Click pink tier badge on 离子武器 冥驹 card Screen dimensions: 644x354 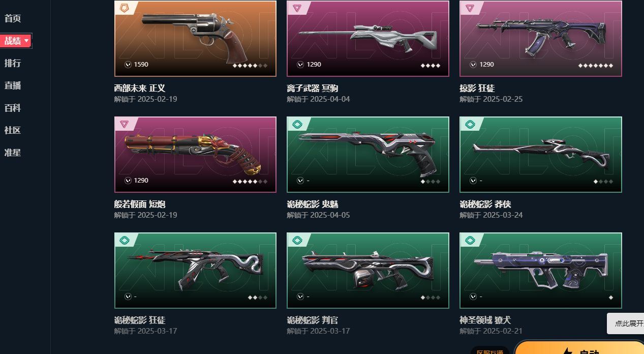point(297,8)
